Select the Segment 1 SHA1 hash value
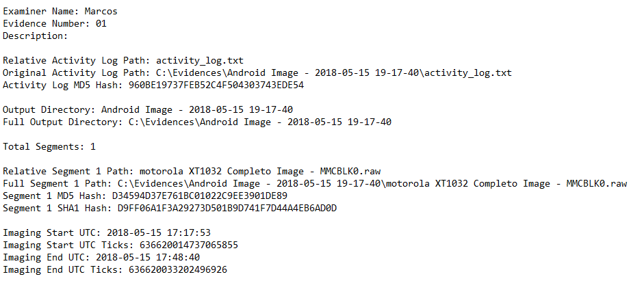Viewport: 644px width, 281px height. [227, 208]
